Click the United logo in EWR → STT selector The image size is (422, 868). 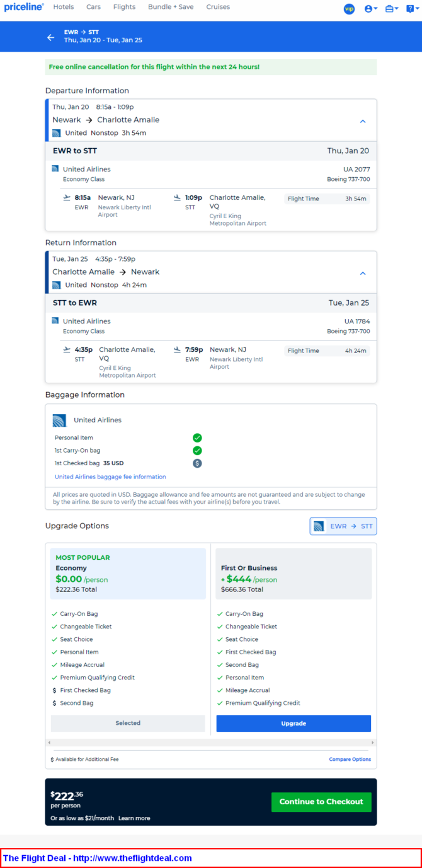pyautogui.click(x=319, y=526)
